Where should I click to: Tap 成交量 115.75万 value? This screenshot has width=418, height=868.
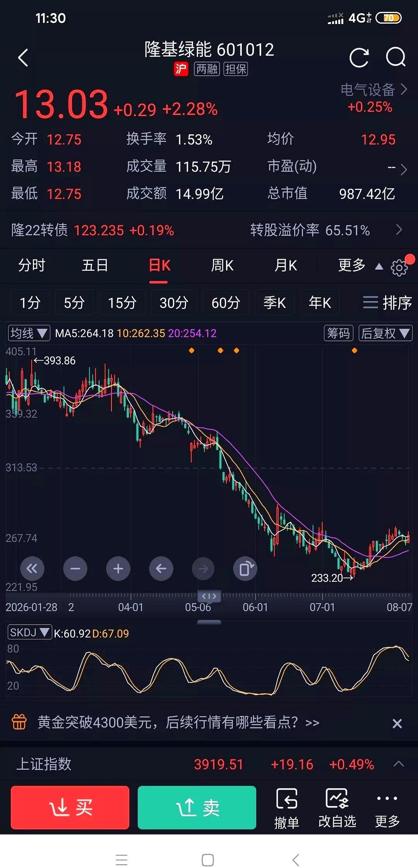coord(203,167)
